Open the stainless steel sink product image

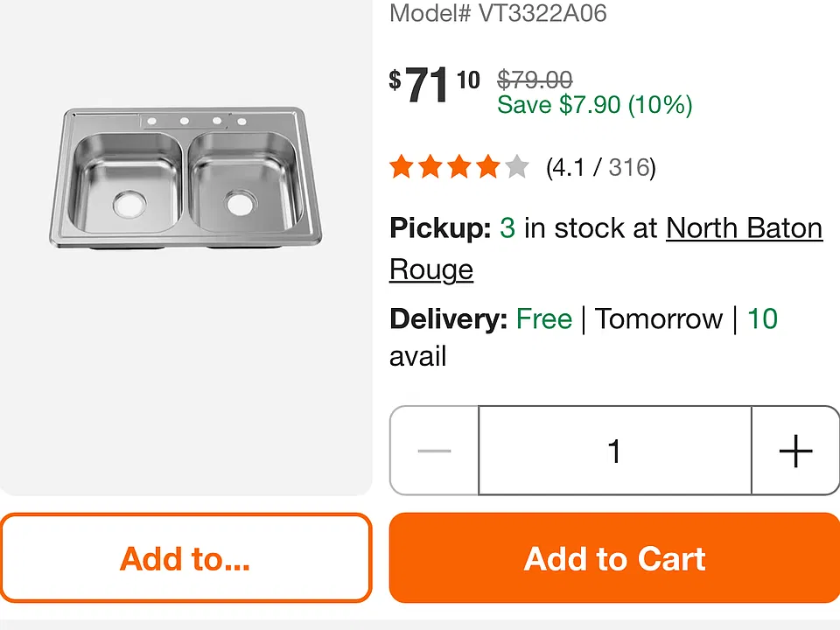185,178
